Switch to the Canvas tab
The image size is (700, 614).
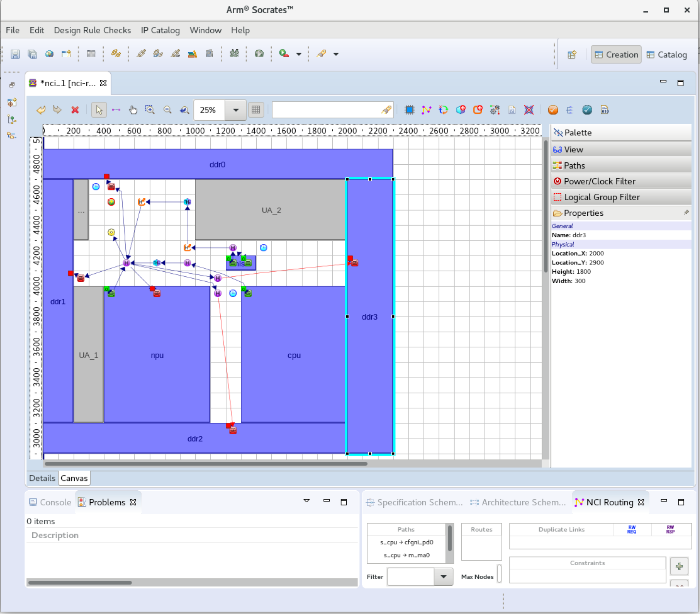pos(74,478)
